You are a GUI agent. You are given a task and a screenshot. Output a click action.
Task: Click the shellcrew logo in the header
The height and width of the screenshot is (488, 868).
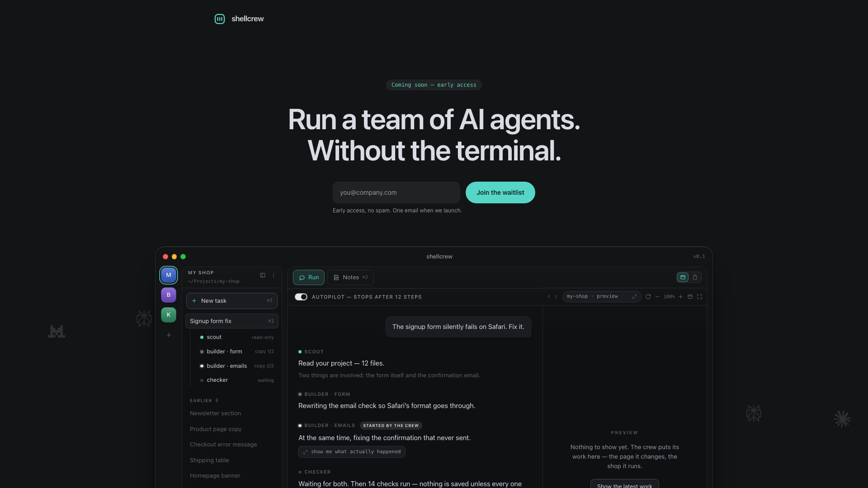click(239, 19)
